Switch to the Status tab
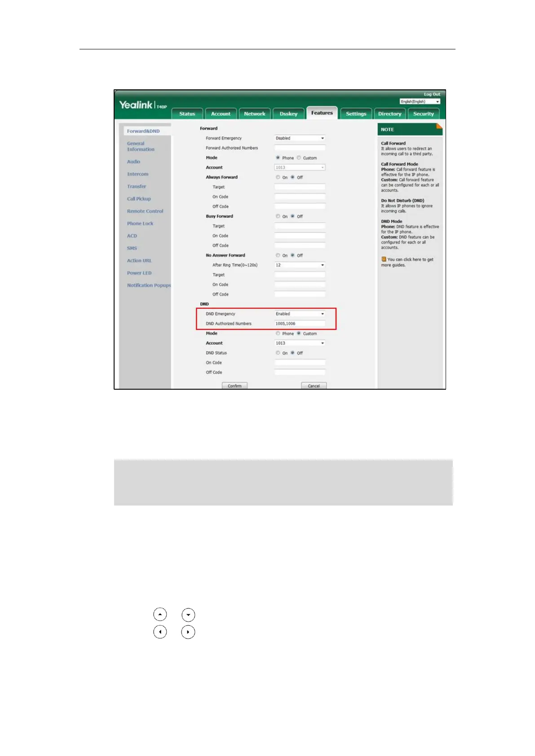Screen dimensions: 535x756 point(187,114)
